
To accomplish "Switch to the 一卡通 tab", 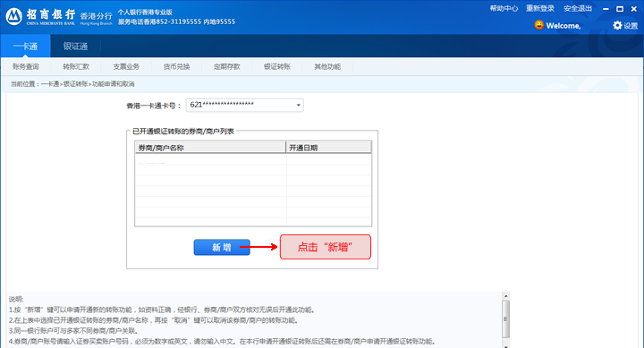I will coord(25,46).
